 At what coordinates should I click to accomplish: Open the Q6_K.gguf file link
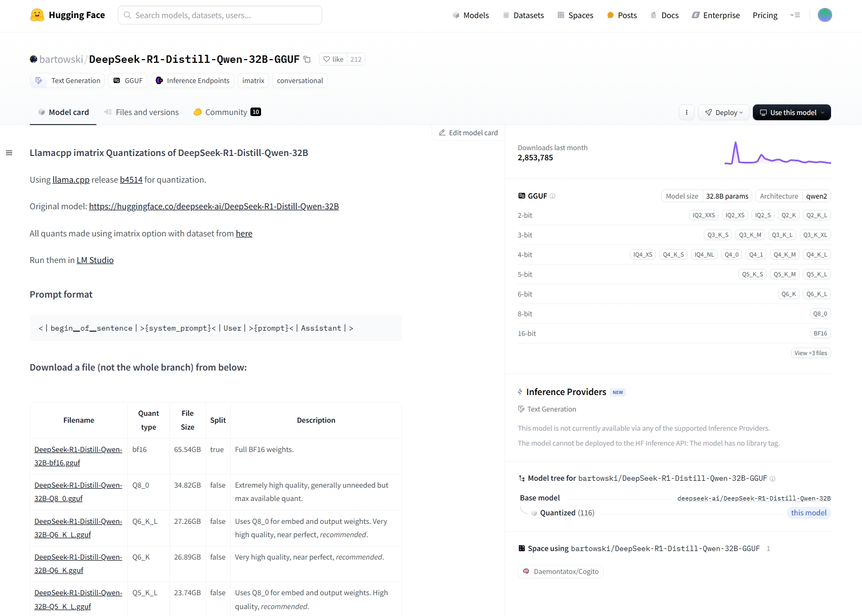tap(78, 564)
